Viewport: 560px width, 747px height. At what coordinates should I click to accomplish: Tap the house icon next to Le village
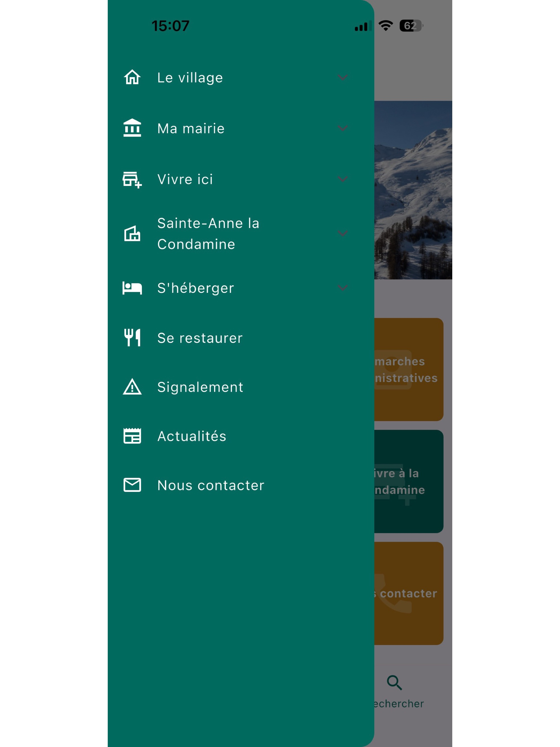point(132,77)
